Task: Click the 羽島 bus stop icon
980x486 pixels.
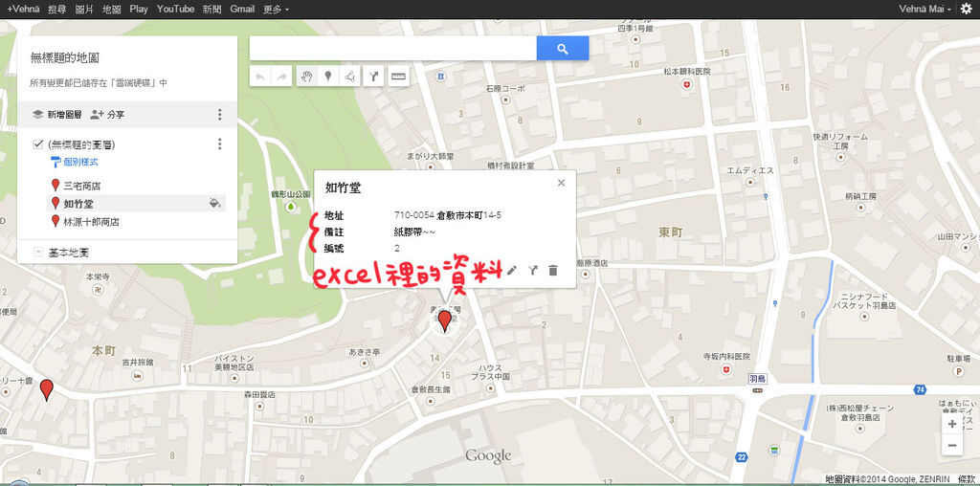Action: pos(758,389)
